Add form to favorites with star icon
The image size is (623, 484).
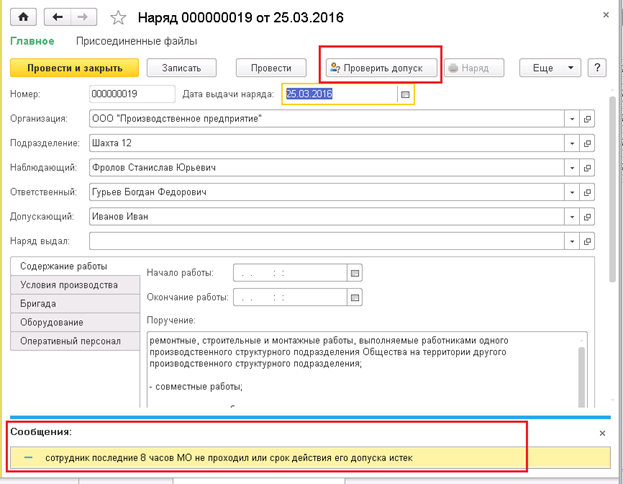(119, 17)
